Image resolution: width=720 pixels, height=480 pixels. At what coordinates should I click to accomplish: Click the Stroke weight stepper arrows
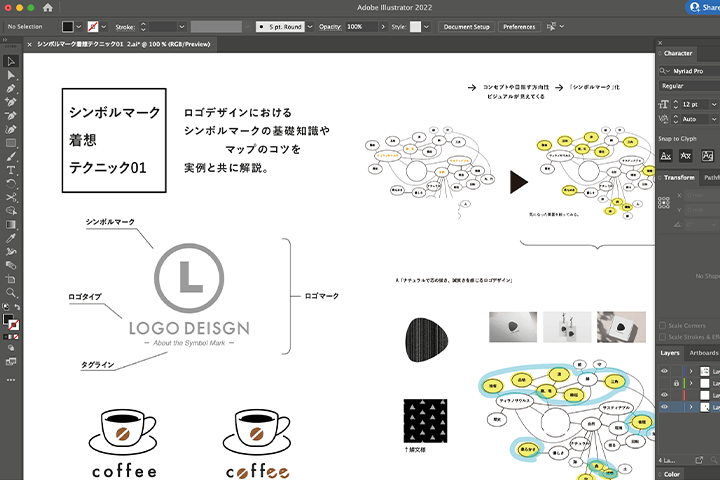[x=143, y=27]
